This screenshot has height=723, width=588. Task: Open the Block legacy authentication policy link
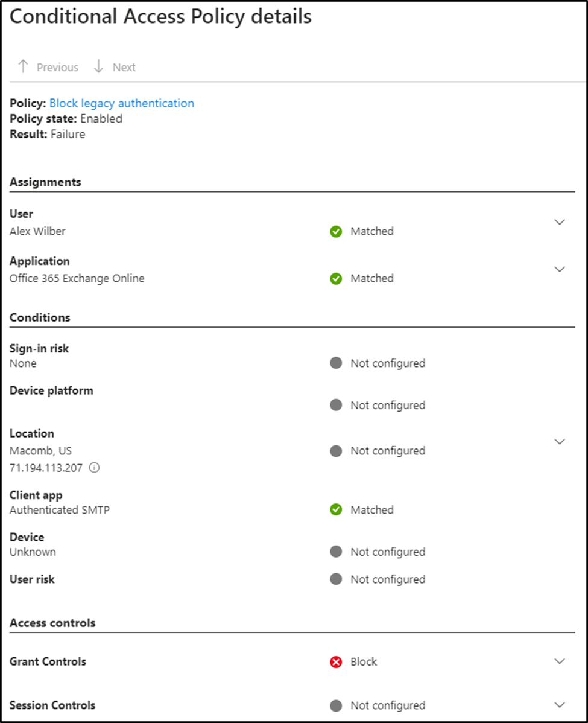tap(122, 103)
